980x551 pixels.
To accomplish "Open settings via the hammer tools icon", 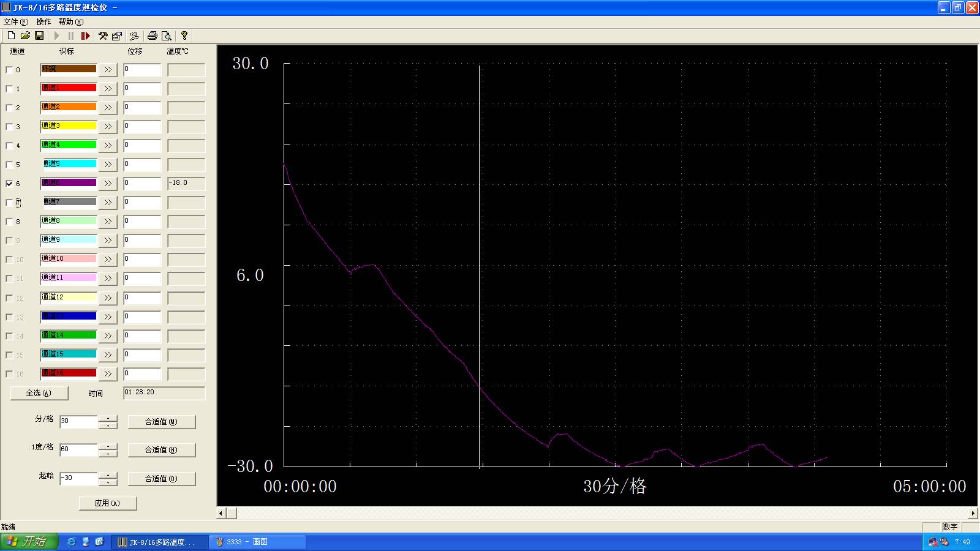I will point(103,36).
